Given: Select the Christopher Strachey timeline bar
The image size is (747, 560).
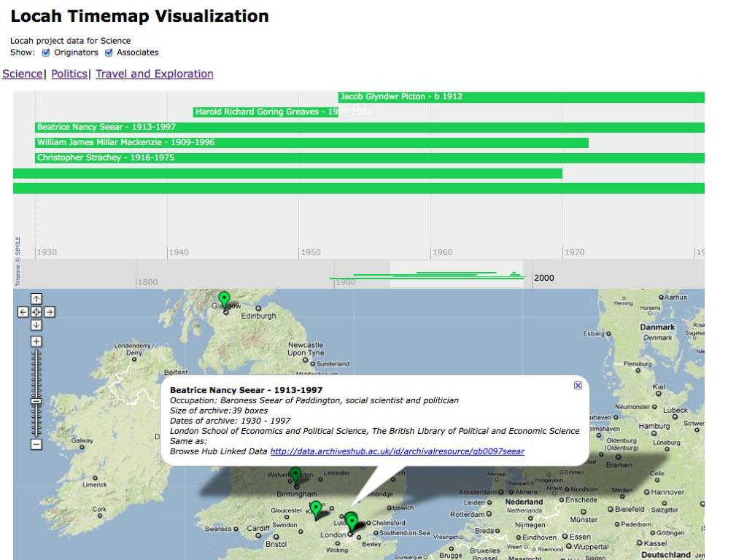Looking at the screenshot, I should point(370,157).
